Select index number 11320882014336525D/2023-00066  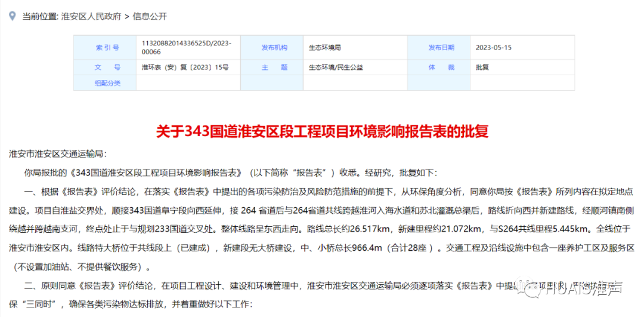(x=186, y=47)
